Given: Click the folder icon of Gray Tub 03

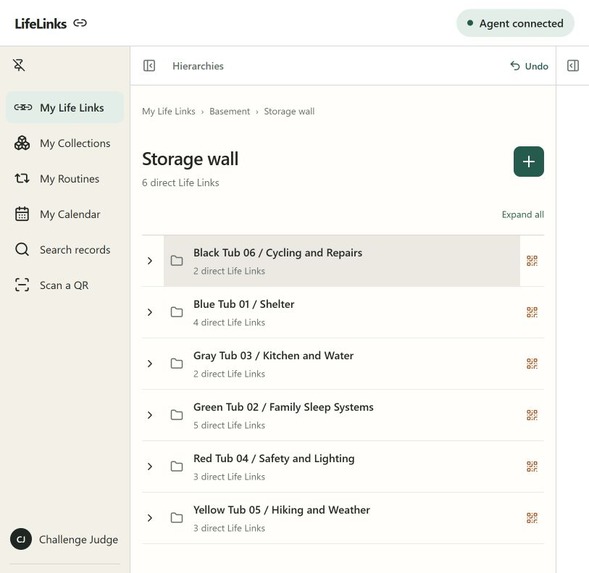Looking at the screenshot, I should tap(177, 363).
